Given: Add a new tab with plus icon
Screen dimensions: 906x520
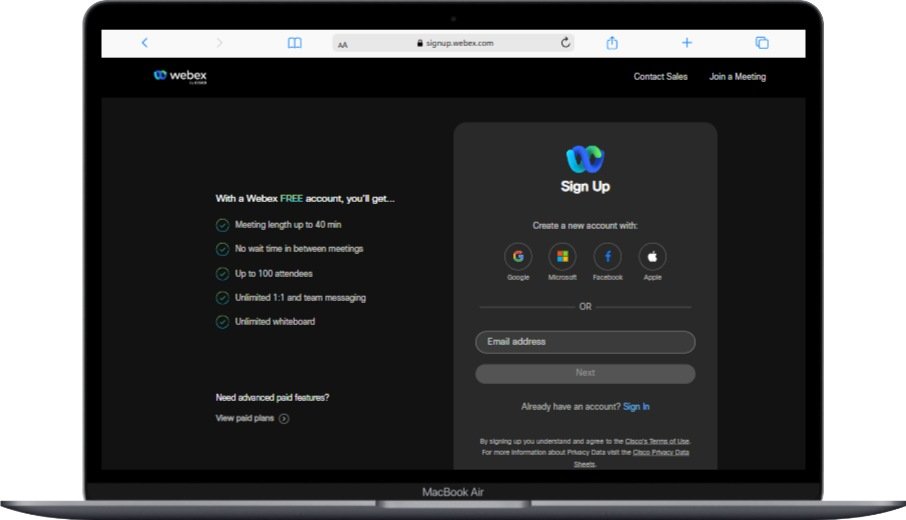Looking at the screenshot, I should (x=687, y=43).
